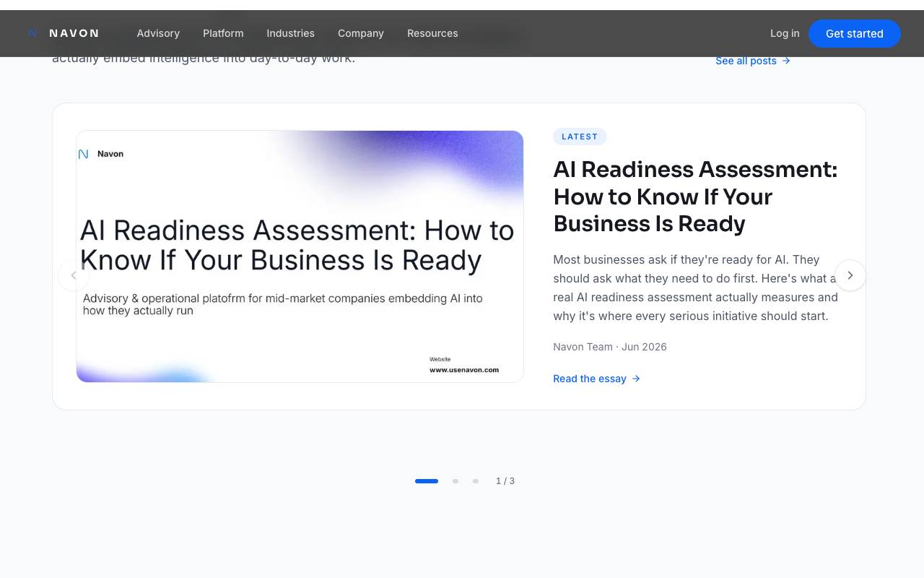Viewport: 924px width, 578px height.
Task: Open the Industries menu
Action: pos(290,33)
